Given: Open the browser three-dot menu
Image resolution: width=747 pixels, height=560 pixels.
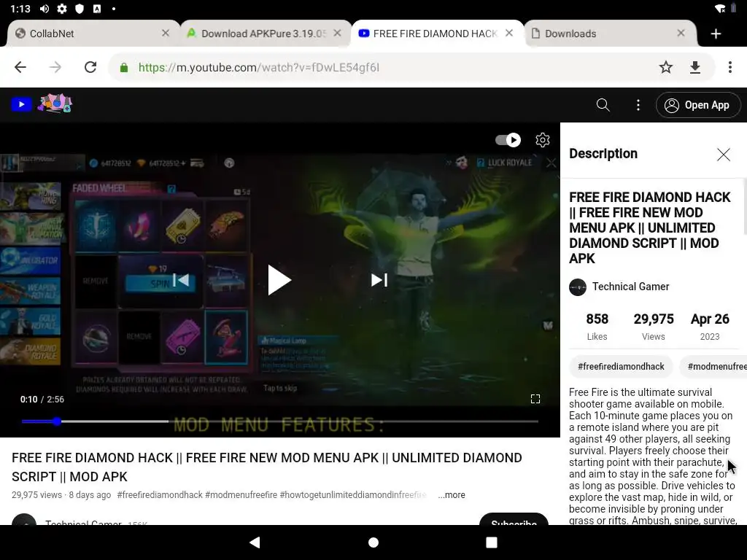Looking at the screenshot, I should click(729, 67).
